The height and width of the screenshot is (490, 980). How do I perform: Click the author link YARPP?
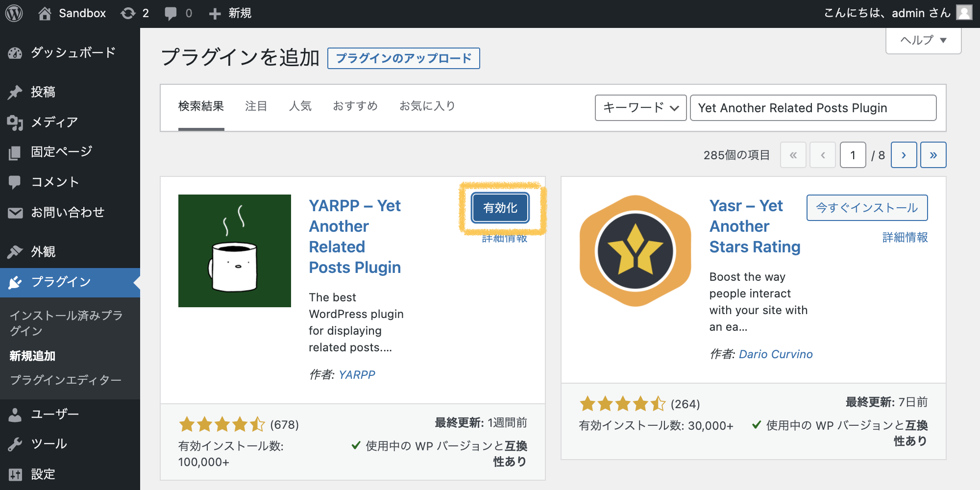[x=357, y=375]
